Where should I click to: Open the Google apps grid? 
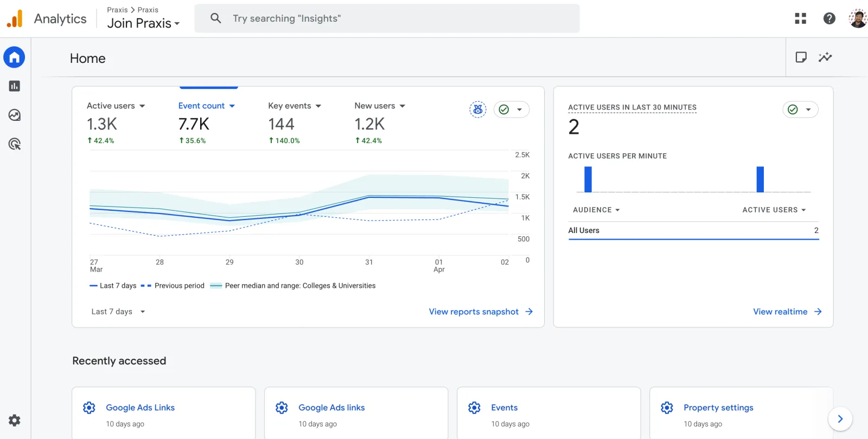click(800, 18)
